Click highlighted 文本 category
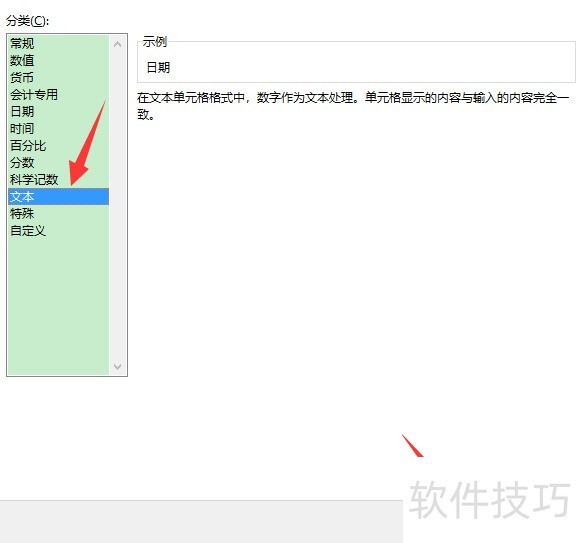Viewport: 576px width, 543px height. [58, 197]
